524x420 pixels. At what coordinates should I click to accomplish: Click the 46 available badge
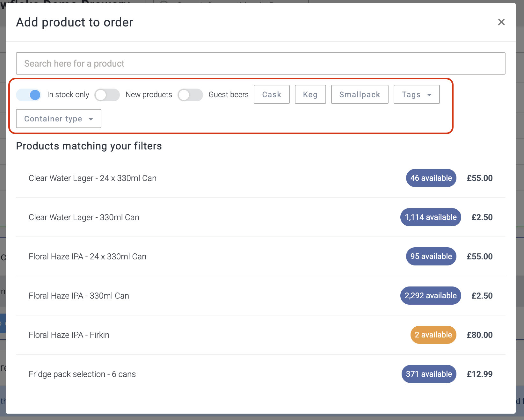click(431, 178)
